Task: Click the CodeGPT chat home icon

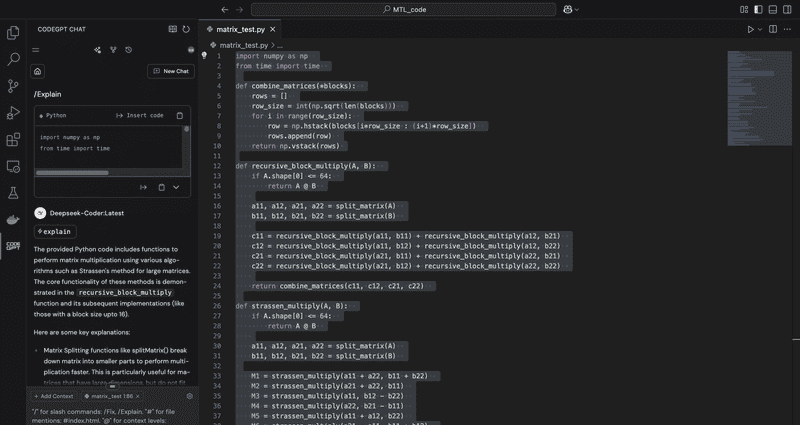Action: coord(38,71)
